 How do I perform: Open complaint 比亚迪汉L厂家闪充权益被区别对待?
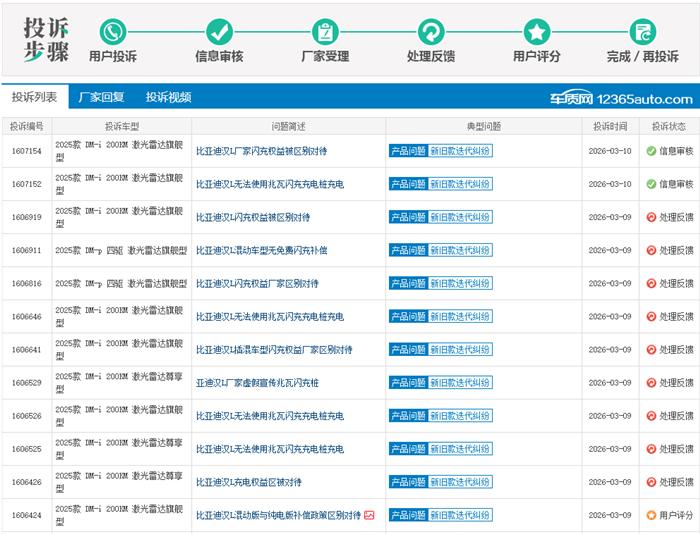261,151
